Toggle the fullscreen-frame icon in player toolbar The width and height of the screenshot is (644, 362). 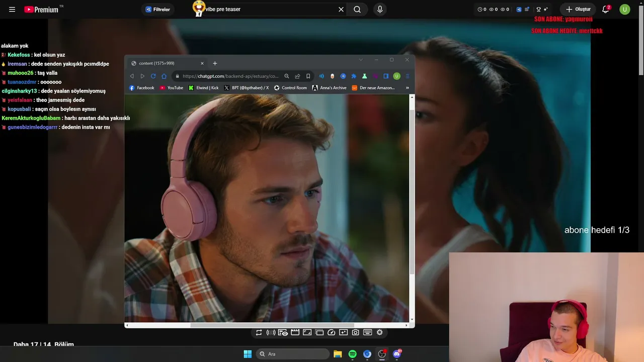(x=307, y=332)
